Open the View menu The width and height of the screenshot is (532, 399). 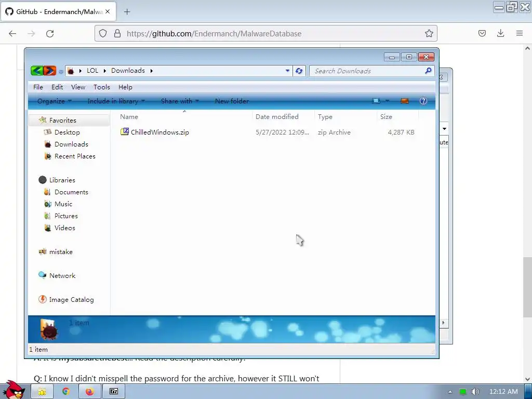click(x=78, y=87)
